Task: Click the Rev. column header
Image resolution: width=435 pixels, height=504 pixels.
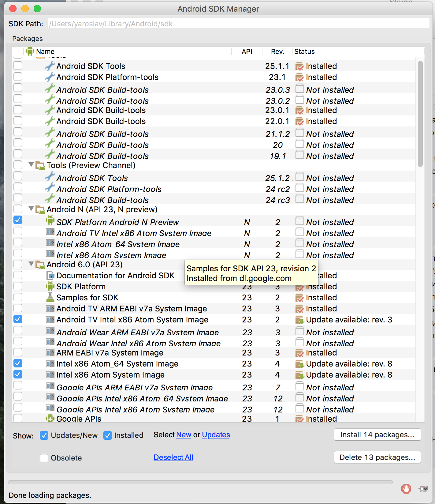Action: (x=277, y=51)
